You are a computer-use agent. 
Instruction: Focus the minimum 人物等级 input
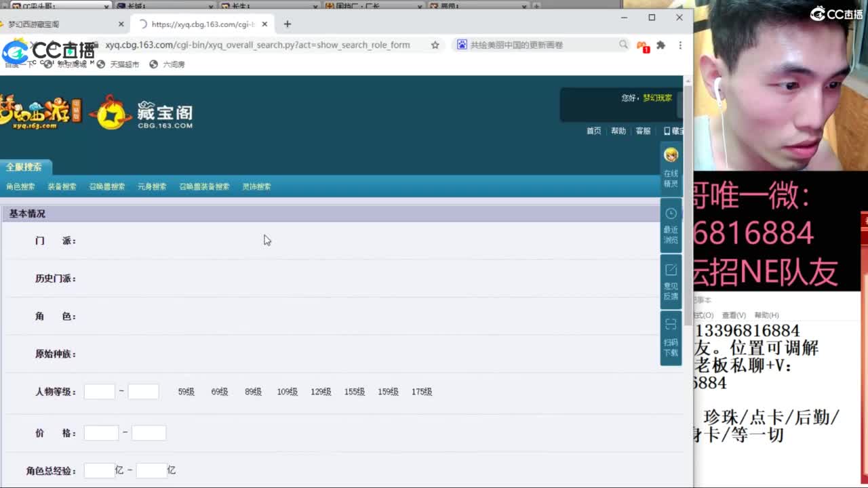[x=100, y=391]
